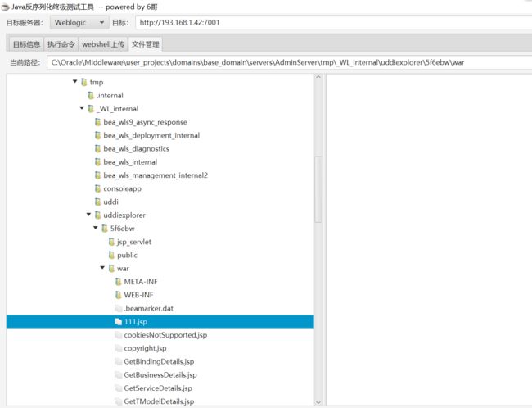
Task: Click the bea_wls_management_internal2 folder icon
Action: [x=97, y=175]
